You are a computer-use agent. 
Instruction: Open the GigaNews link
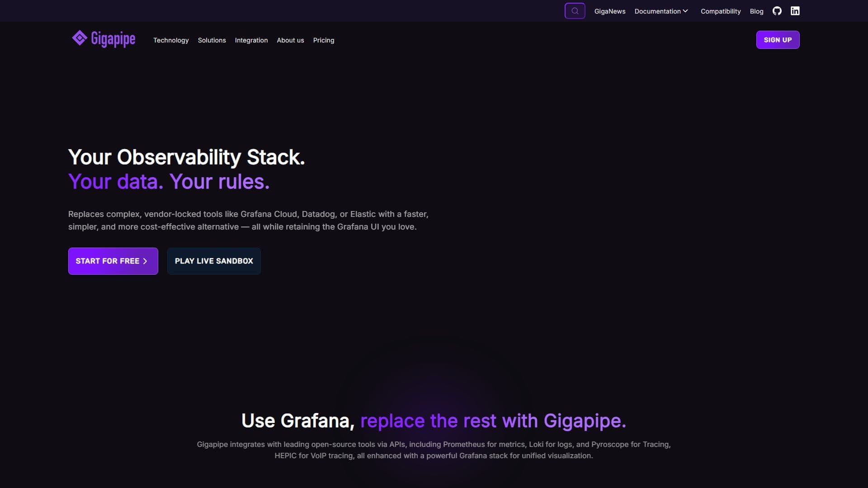click(609, 11)
